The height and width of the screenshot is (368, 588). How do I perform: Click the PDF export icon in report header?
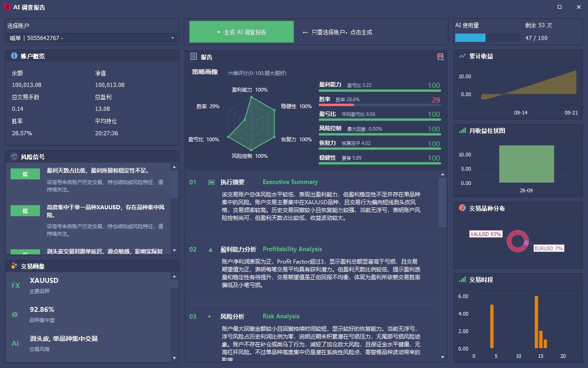(x=440, y=57)
